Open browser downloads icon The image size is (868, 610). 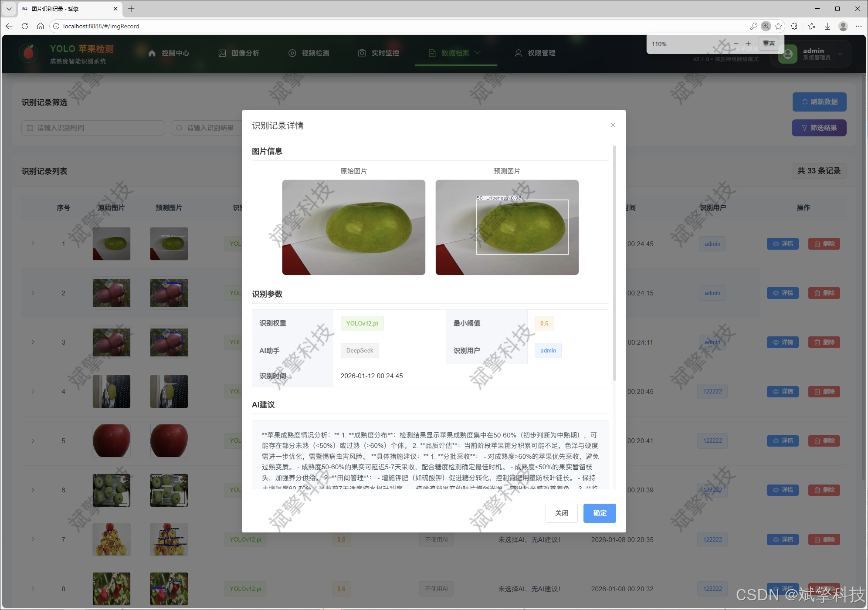tap(827, 26)
